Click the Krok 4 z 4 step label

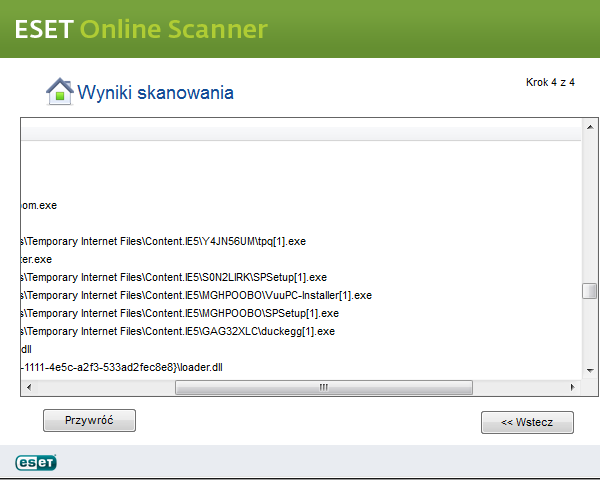point(550,82)
